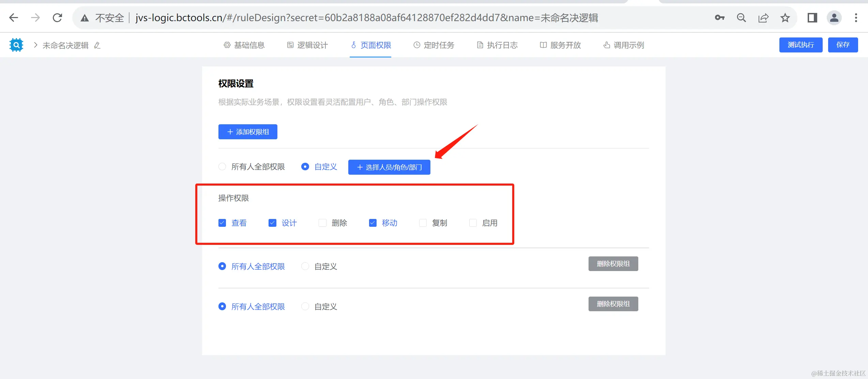Click the share page icon in address bar

[x=763, y=18]
